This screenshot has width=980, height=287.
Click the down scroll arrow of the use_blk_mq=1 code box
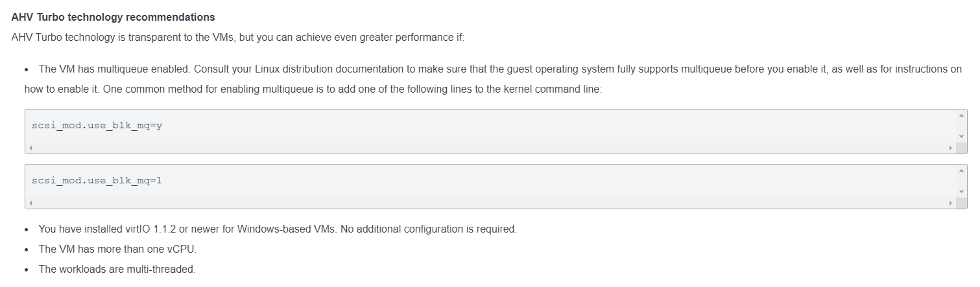tap(961, 192)
